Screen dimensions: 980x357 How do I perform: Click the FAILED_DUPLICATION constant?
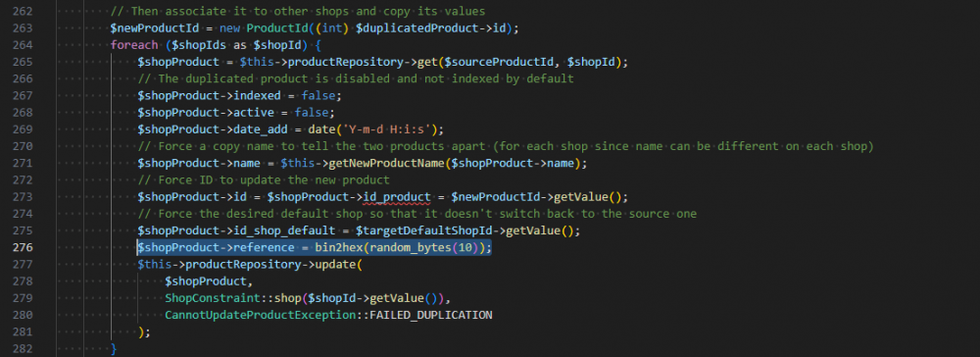coord(430,315)
